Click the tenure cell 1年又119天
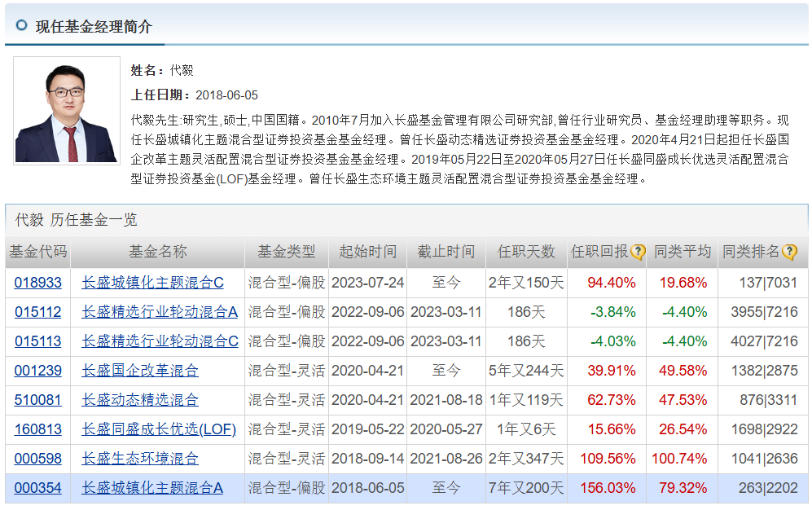This screenshot has width=812, height=510. [526, 400]
